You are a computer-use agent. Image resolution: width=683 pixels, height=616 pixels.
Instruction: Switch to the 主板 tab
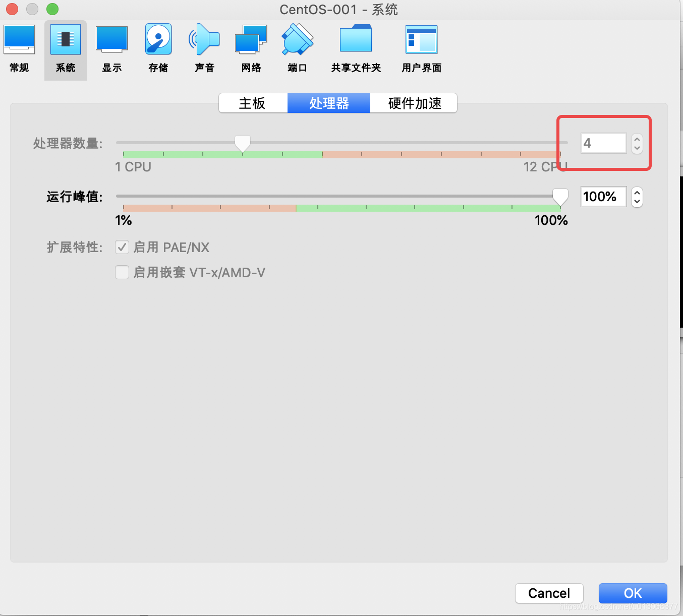(253, 103)
